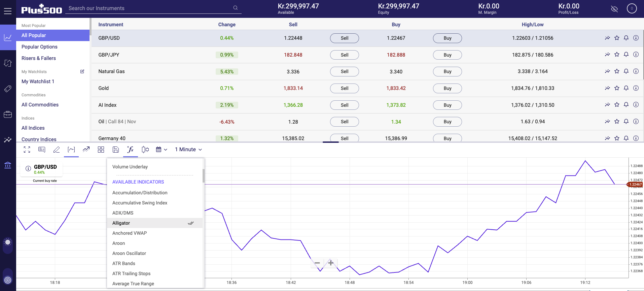
Task: Open GBP/USD info on chart label
Action: [x=28, y=168]
